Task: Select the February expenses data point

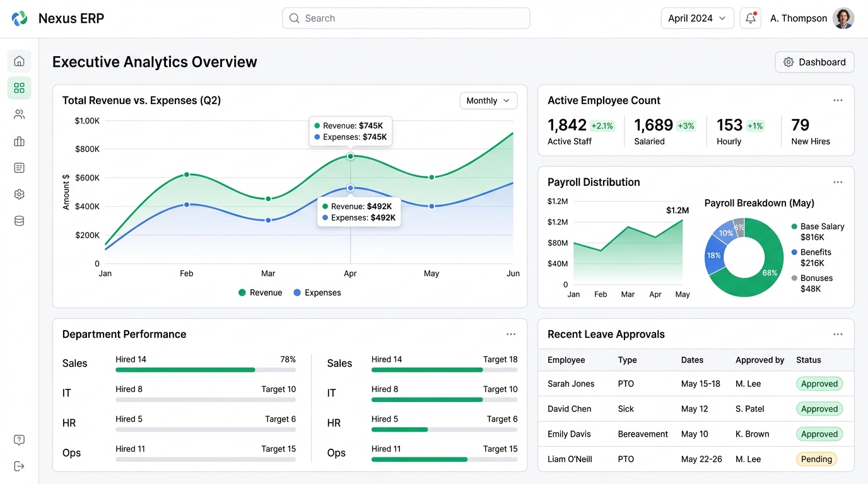Action: click(187, 204)
